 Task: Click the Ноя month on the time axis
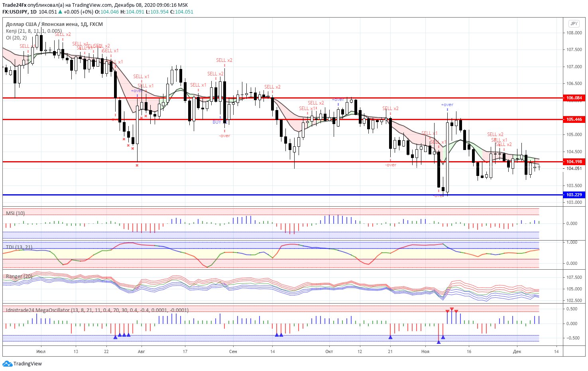[x=425, y=351]
